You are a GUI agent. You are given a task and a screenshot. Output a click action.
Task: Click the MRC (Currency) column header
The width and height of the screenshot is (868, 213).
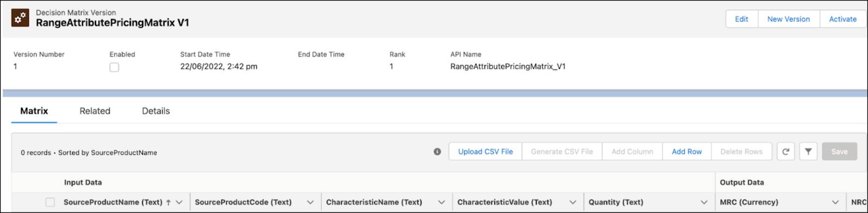749,202
